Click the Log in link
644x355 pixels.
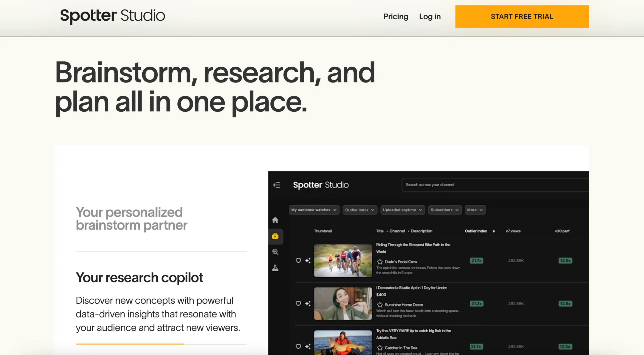(x=430, y=16)
